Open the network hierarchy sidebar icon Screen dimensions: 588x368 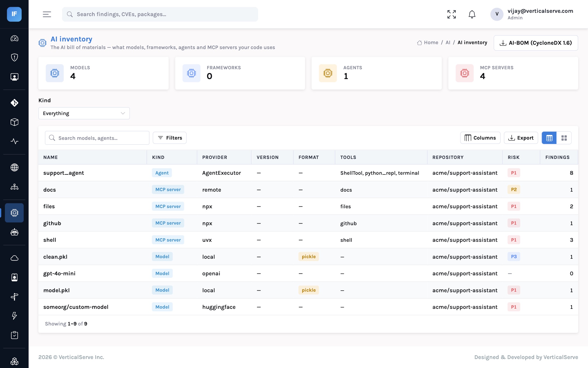click(x=14, y=187)
